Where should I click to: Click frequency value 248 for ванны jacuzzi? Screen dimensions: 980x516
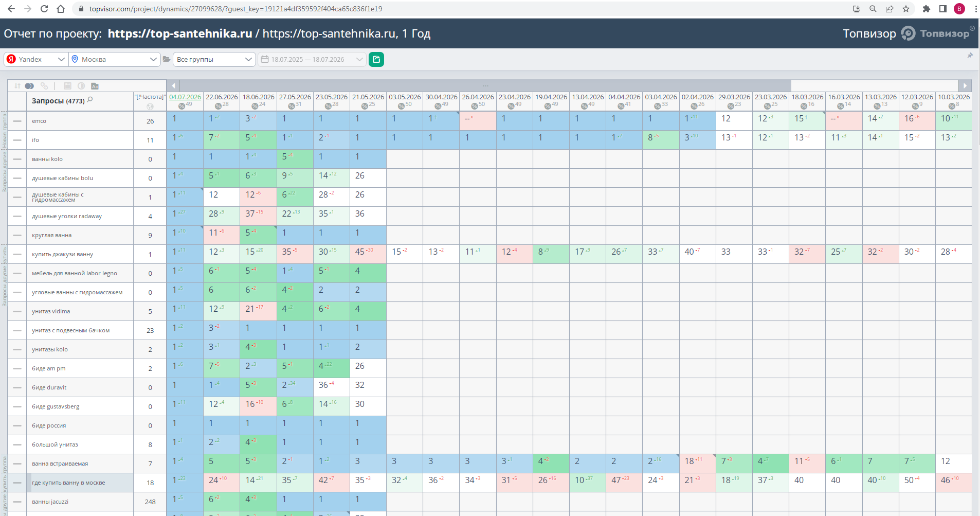click(150, 502)
